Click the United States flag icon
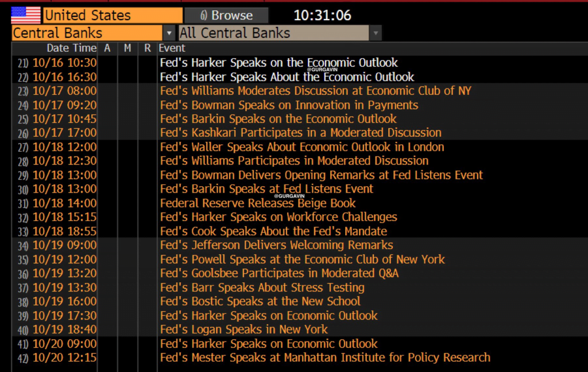Image resolution: width=588 pixels, height=372 pixels. 26,15
